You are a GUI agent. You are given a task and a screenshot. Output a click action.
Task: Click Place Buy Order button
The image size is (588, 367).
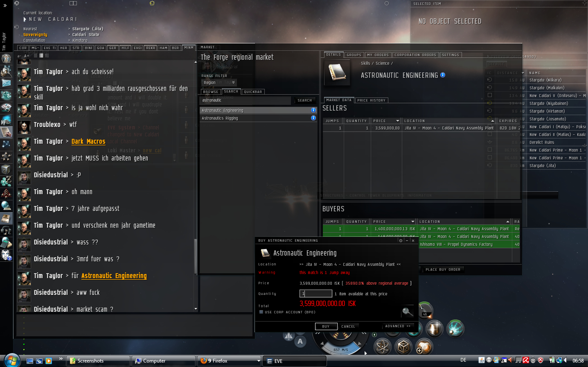click(443, 270)
